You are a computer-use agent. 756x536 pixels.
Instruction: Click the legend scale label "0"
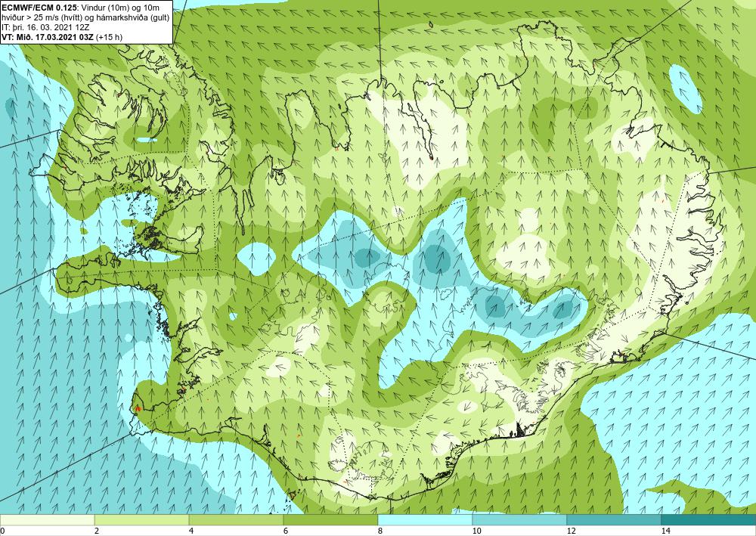click(2, 531)
